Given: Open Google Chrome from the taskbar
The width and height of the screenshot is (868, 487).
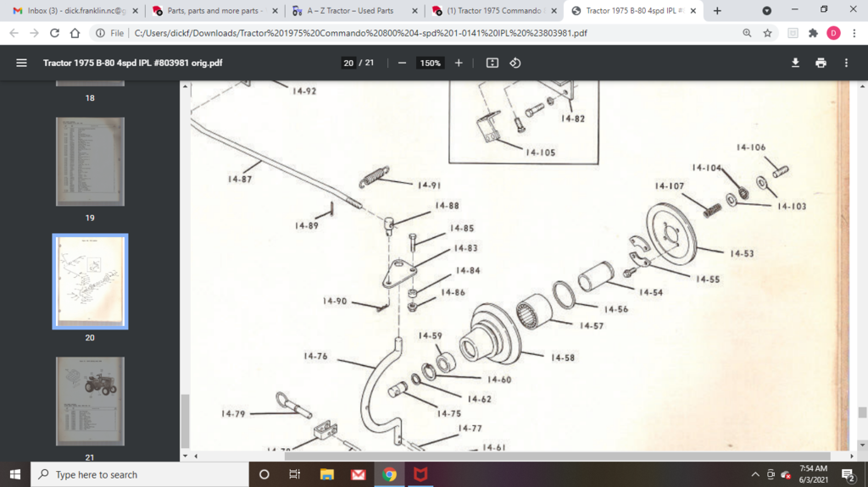Looking at the screenshot, I should click(389, 474).
